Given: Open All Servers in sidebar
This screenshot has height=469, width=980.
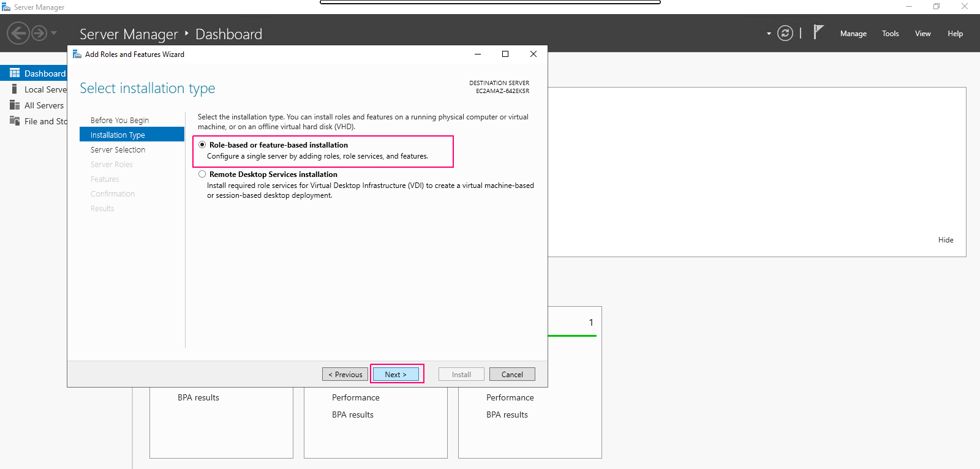Looking at the screenshot, I should pos(44,105).
